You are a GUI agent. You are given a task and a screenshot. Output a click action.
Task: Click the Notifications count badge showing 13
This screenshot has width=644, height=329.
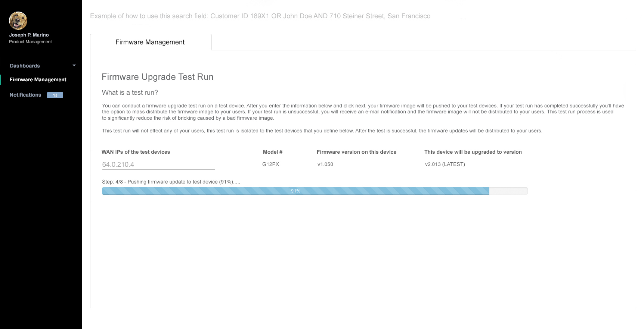(55, 95)
